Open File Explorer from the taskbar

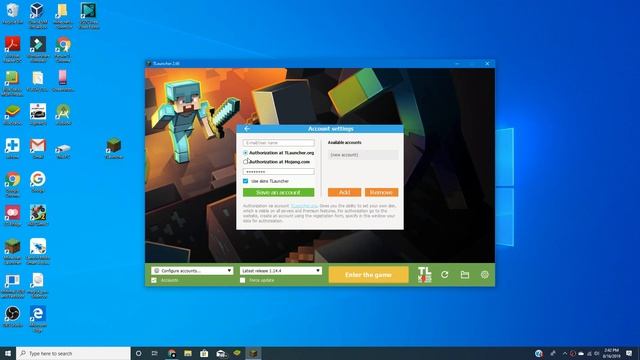(x=188, y=353)
